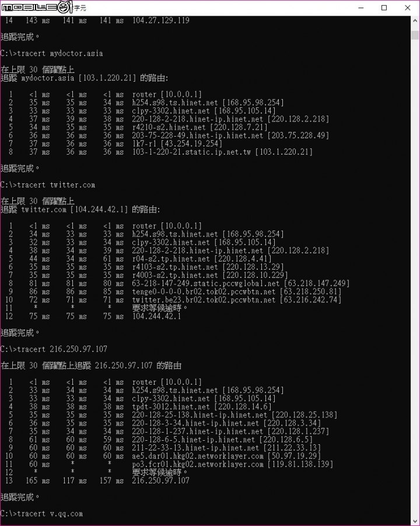This screenshot has height=526, width=420.
Task: Click the scrollbar down arrow
Action: point(415,521)
